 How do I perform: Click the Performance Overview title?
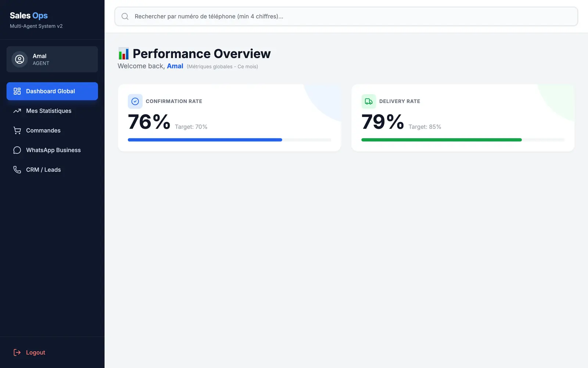click(x=201, y=54)
